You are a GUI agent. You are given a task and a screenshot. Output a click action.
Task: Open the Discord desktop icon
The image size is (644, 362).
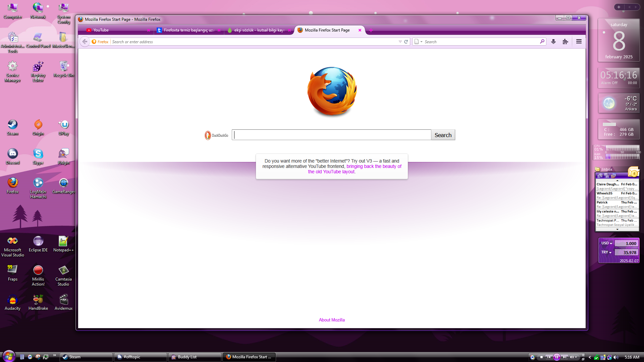coord(13,157)
